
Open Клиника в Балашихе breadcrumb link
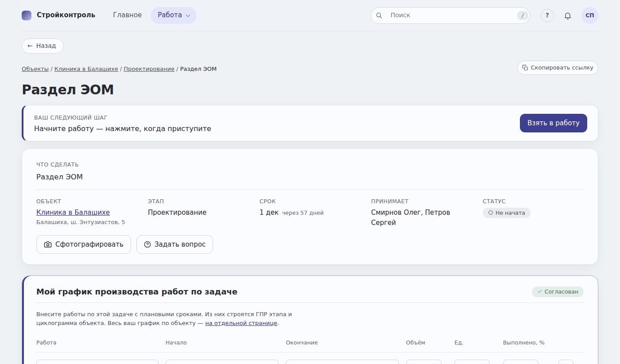click(x=86, y=69)
